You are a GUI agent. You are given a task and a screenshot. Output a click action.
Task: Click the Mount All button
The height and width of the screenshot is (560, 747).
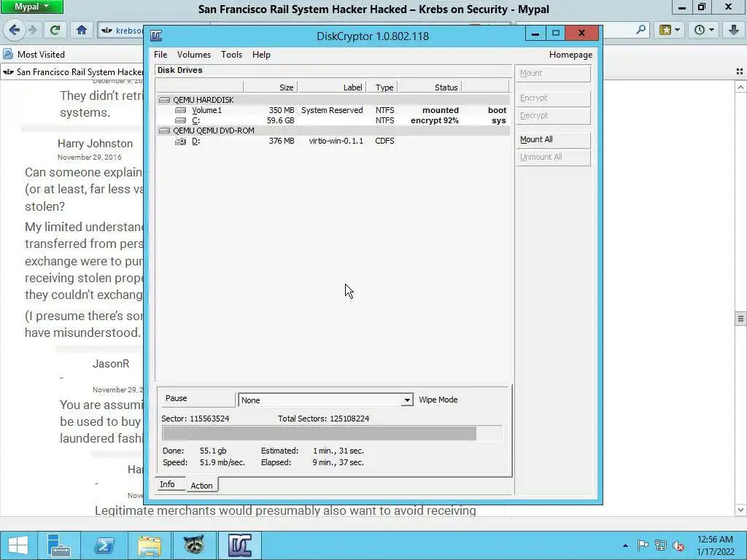(x=553, y=139)
